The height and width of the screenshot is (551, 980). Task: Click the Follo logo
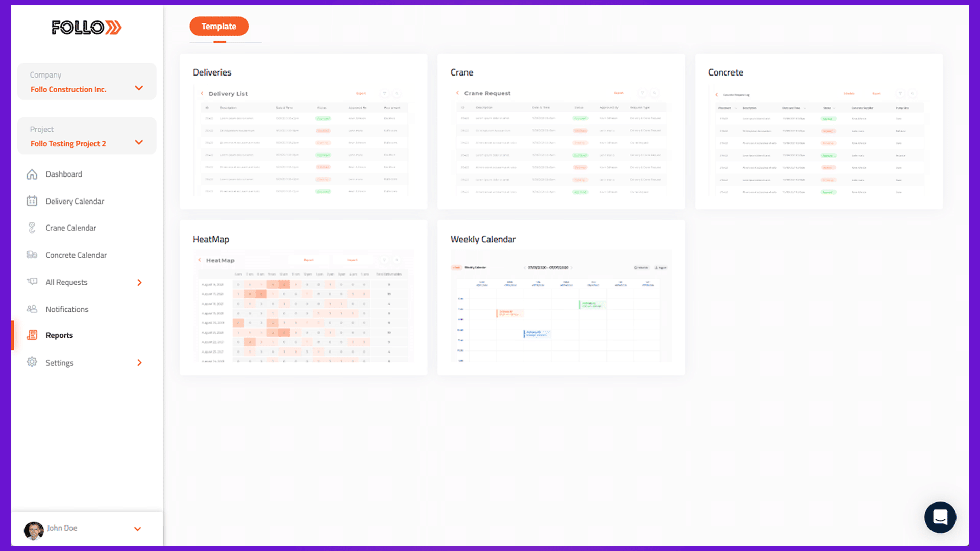click(86, 28)
